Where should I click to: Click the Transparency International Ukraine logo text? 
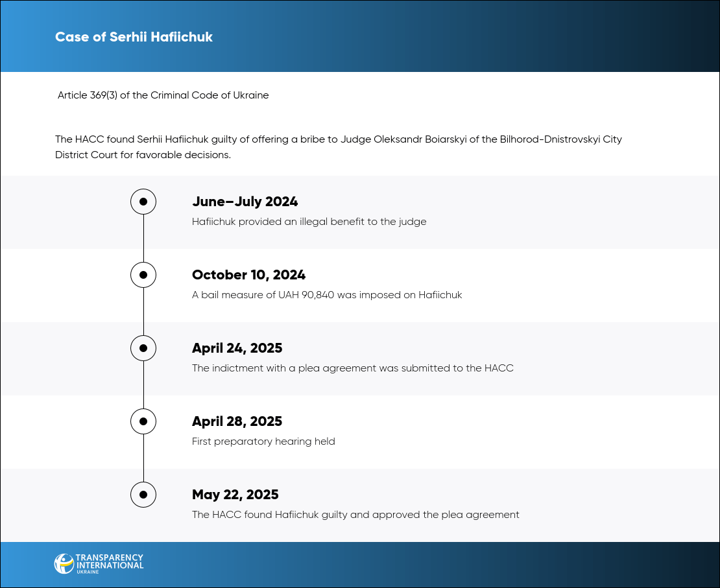pyautogui.click(x=110, y=563)
